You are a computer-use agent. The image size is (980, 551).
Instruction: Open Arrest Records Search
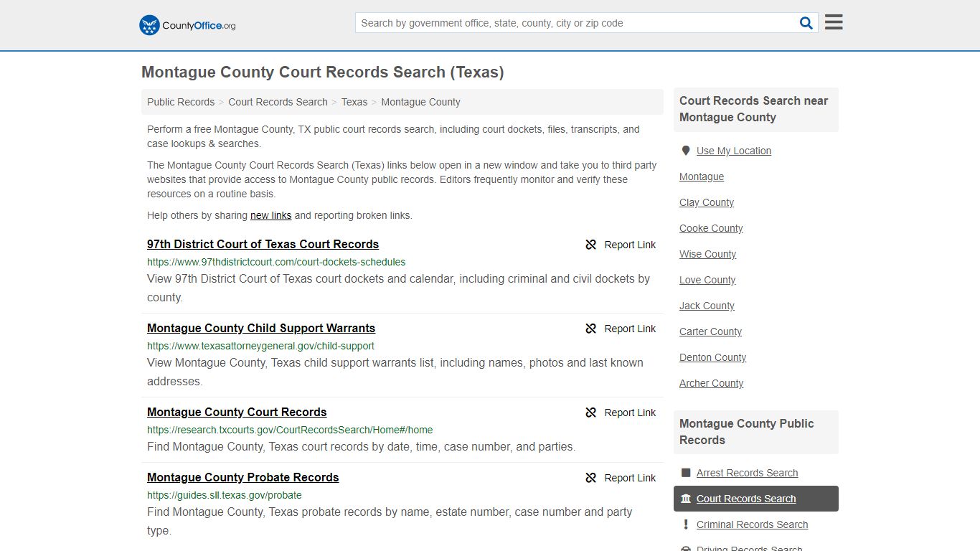pyautogui.click(x=747, y=473)
